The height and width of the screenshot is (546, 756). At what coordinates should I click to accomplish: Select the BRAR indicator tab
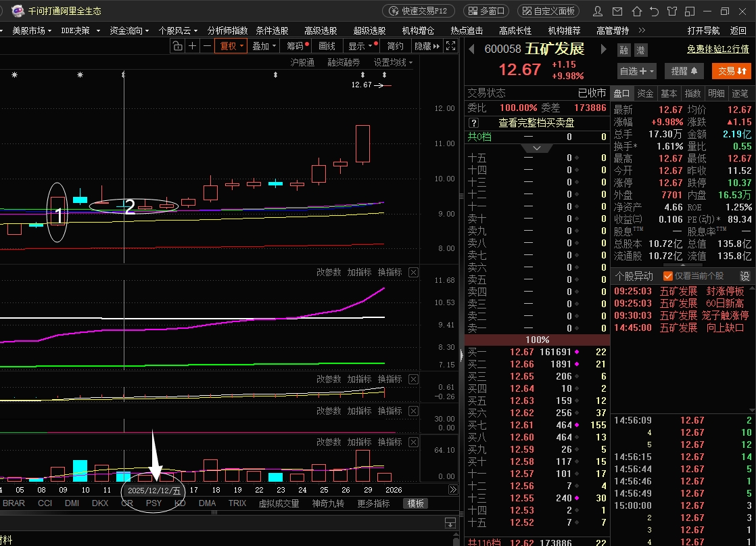[x=14, y=503]
